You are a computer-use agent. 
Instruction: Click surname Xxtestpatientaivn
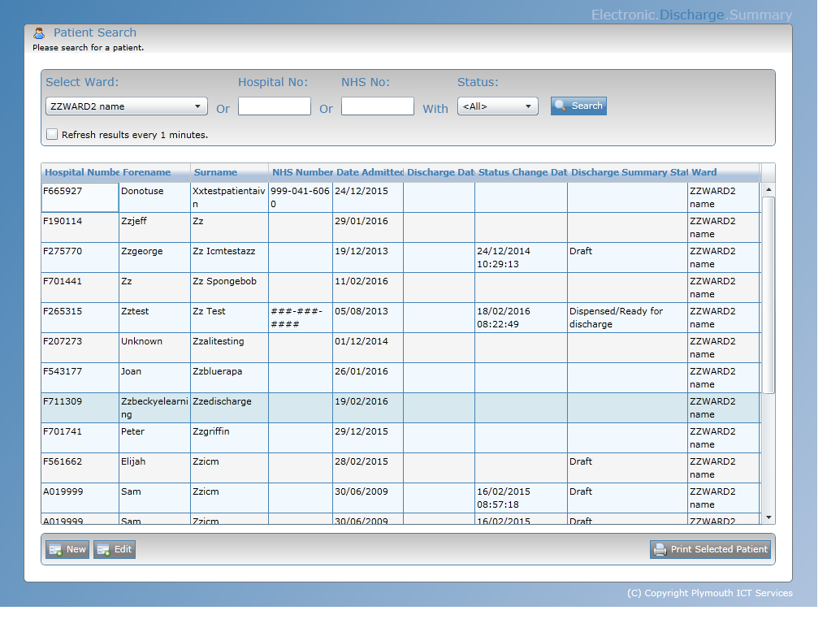tap(229, 197)
